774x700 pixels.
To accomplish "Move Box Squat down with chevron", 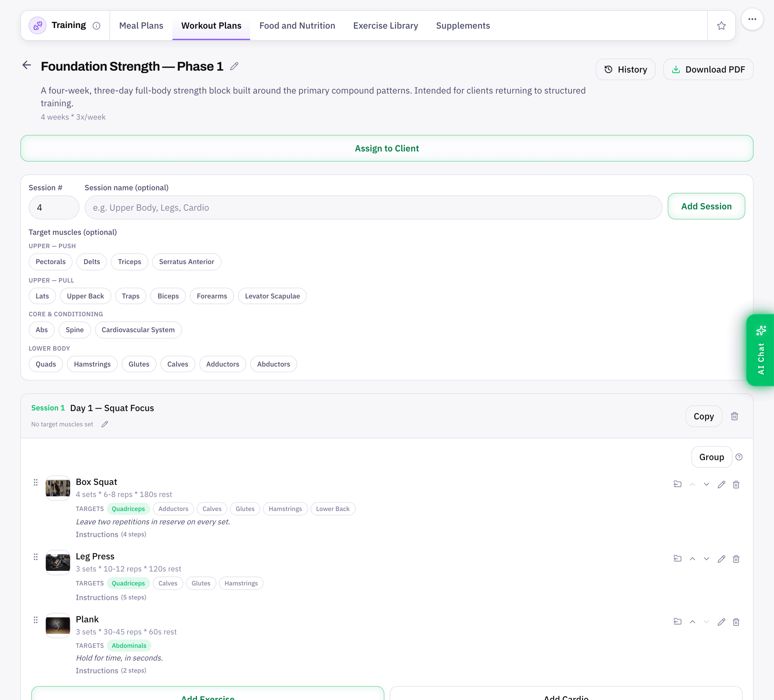I will 706,485.
